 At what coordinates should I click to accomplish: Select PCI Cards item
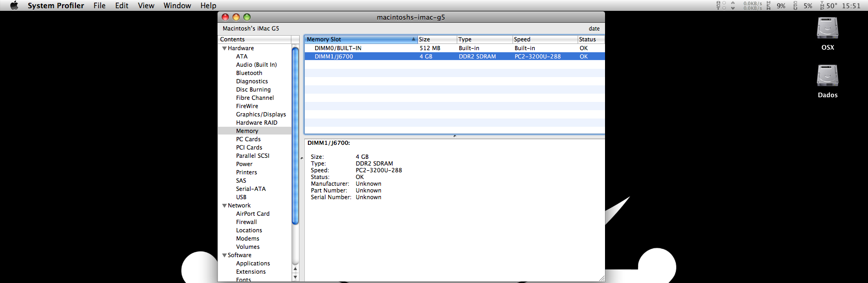pos(249,147)
